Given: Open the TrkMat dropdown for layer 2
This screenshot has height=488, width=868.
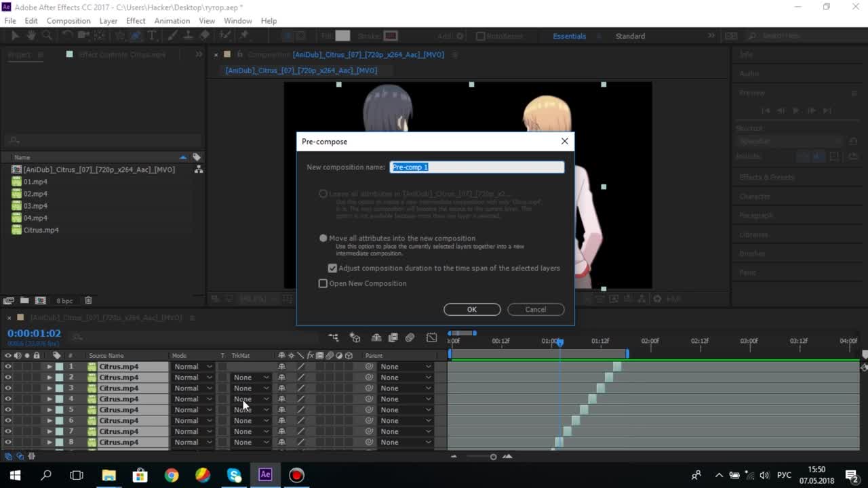Looking at the screenshot, I should [x=251, y=378].
